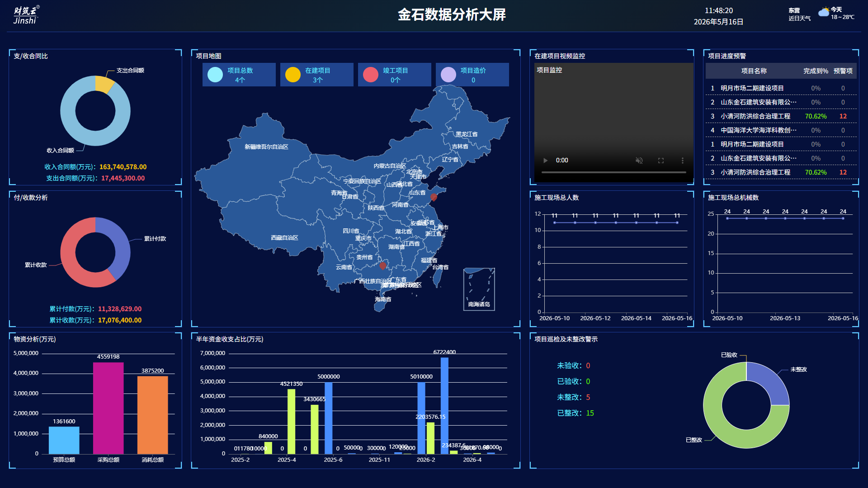Click the blue 预算总额 bar
Image resolution: width=868 pixels, height=488 pixels.
tap(64, 440)
